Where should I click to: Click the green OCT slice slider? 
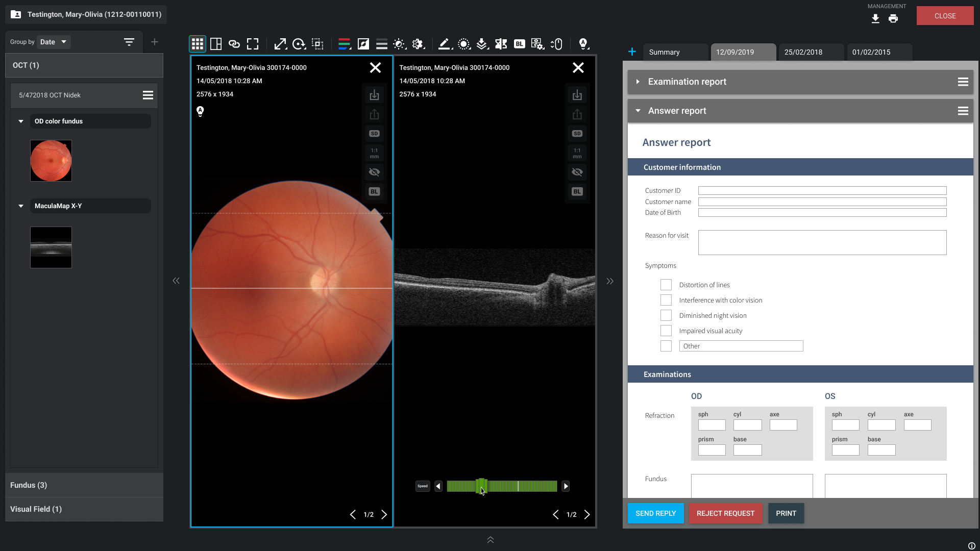click(x=502, y=486)
